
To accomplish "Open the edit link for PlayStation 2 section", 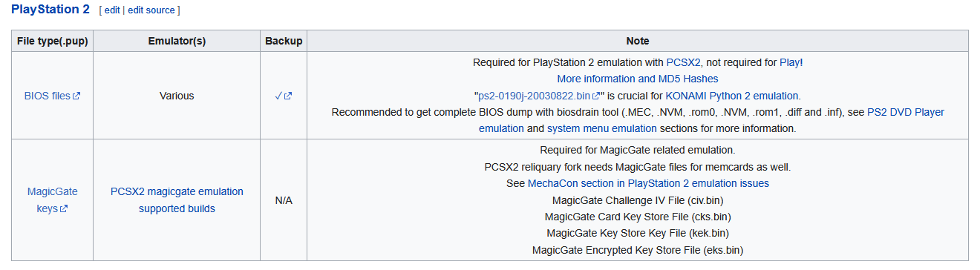I will pos(112,10).
